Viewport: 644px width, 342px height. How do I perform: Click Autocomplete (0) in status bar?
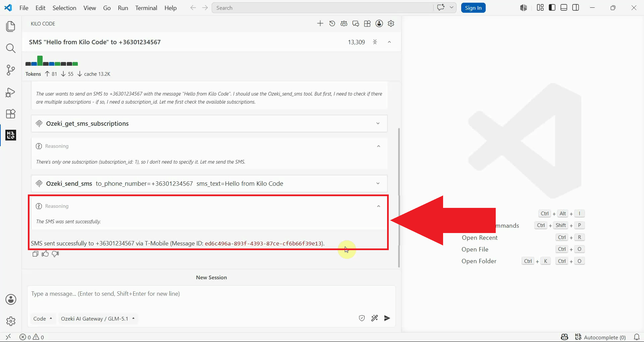pos(600,337)
